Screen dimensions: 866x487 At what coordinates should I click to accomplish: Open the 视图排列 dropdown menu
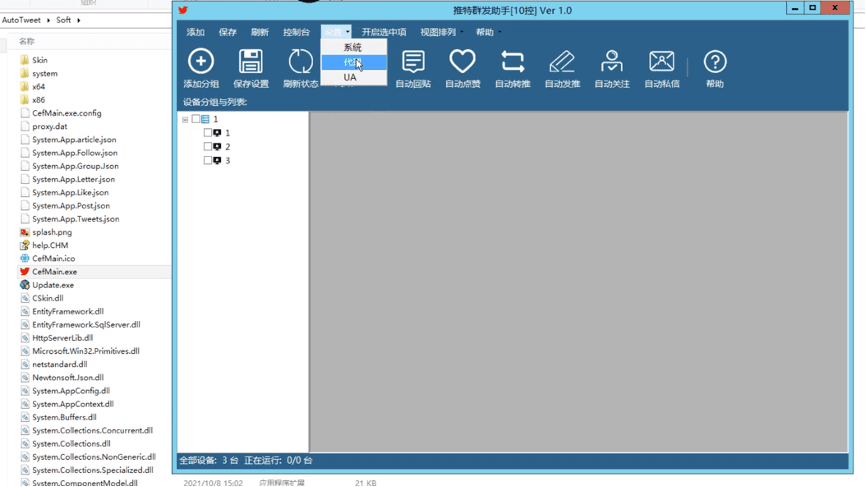click(x=442, y=32)
